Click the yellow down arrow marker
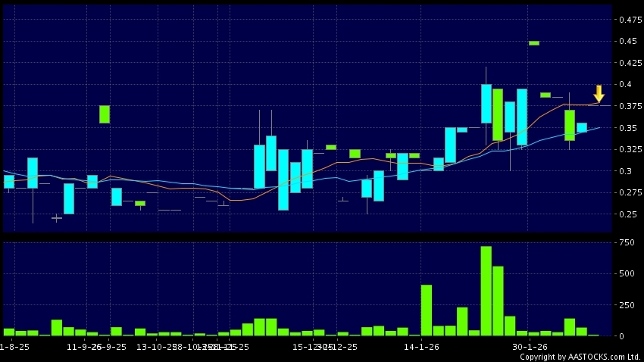This screenshot has width=644, height=362. click(x=599, y=94)
